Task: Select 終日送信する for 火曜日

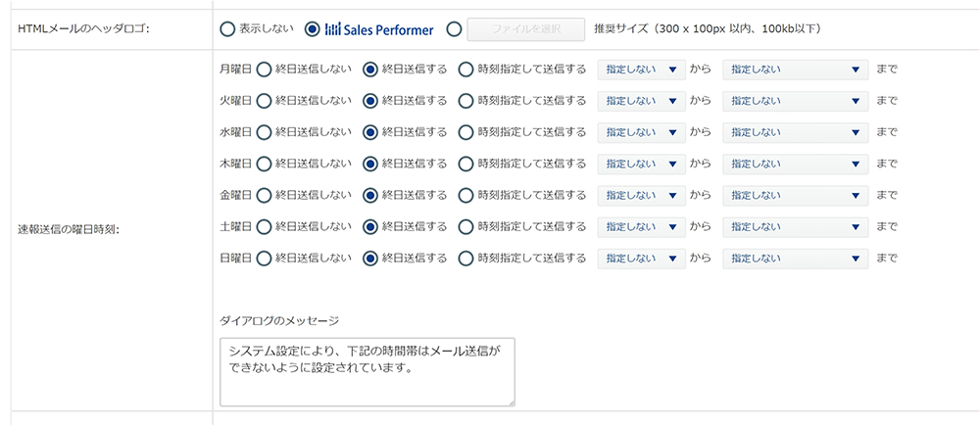Action: [x=370, y=101]
